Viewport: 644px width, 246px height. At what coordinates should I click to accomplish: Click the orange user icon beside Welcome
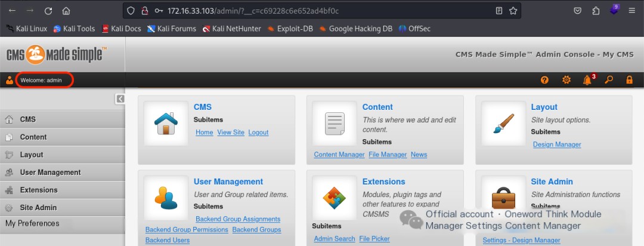coord(10,80)
